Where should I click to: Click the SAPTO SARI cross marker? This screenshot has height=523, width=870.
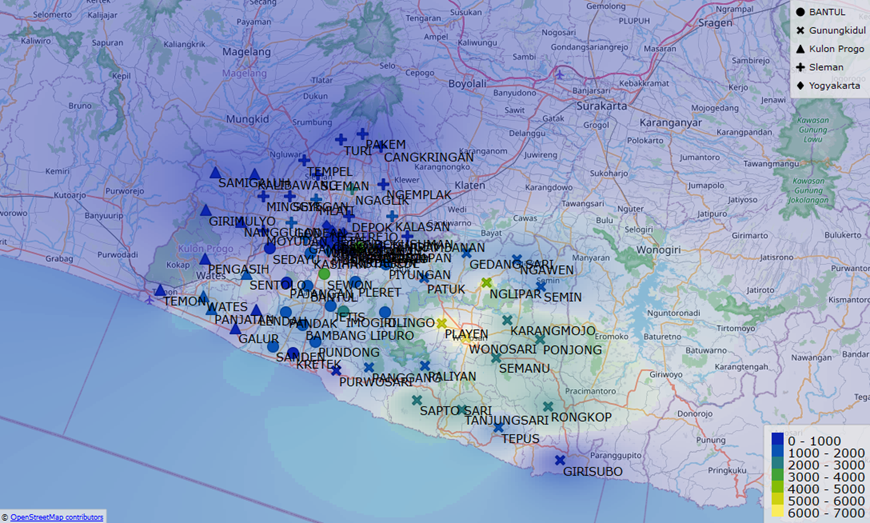coord(417,400)
